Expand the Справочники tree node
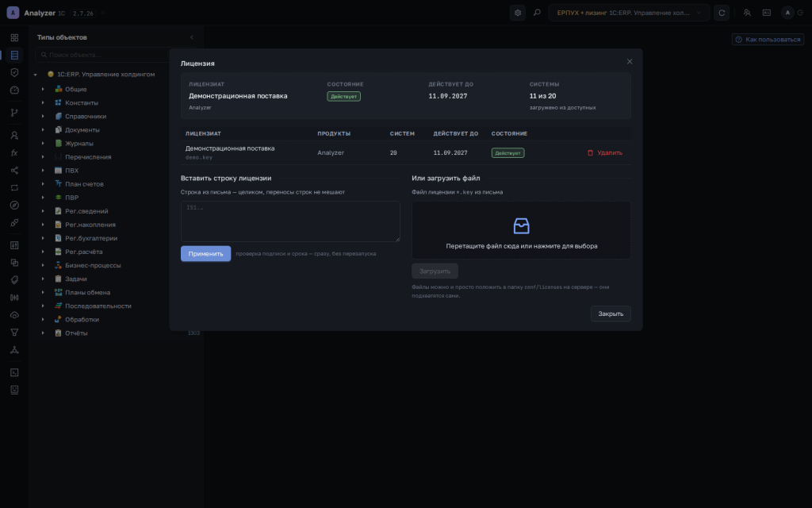 click(x=43, y=116)
